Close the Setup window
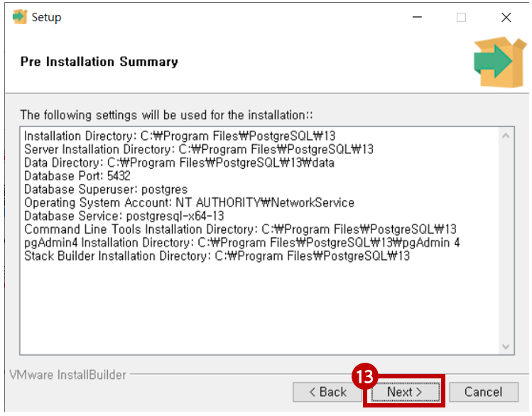The height and width of the screenshot is (416, 532). point(506,17)
